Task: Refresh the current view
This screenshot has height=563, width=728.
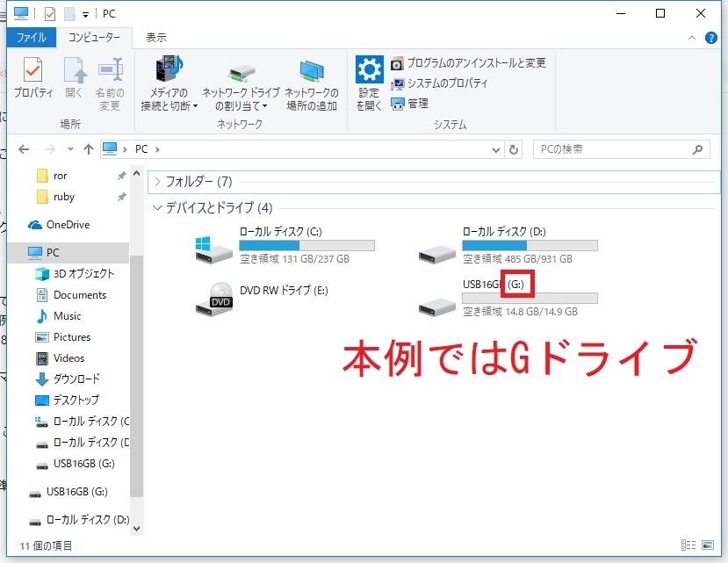Action: coord(514,149)
